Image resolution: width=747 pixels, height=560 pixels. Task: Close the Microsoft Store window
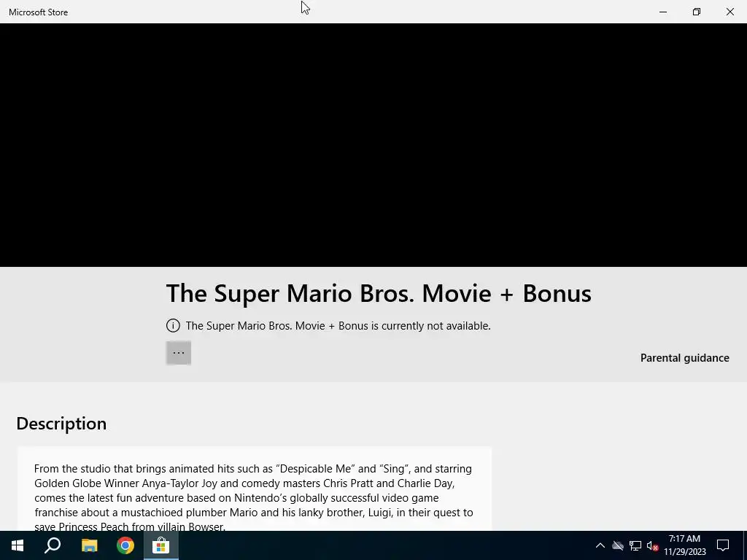729,12
